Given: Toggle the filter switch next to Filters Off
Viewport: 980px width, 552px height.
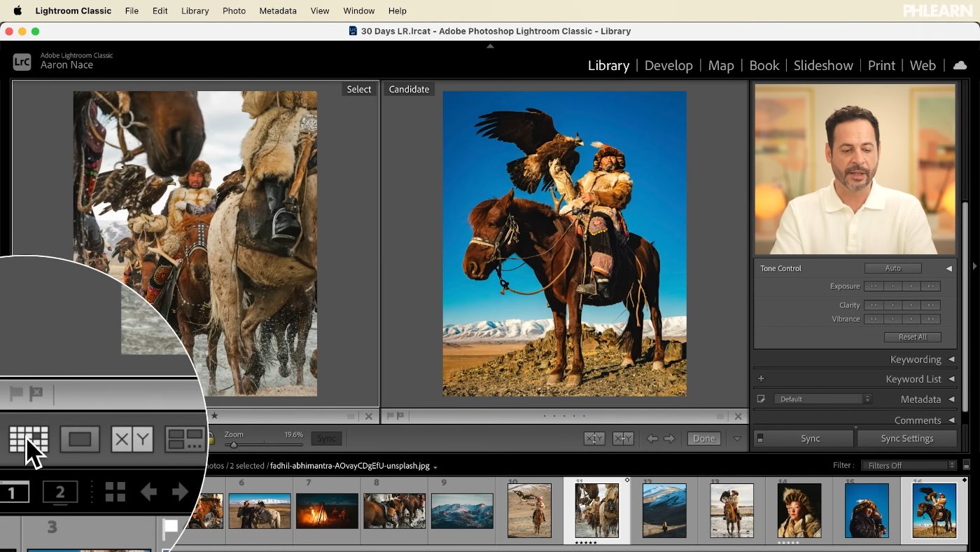Looking at the screenshot, I should [967, 465].
